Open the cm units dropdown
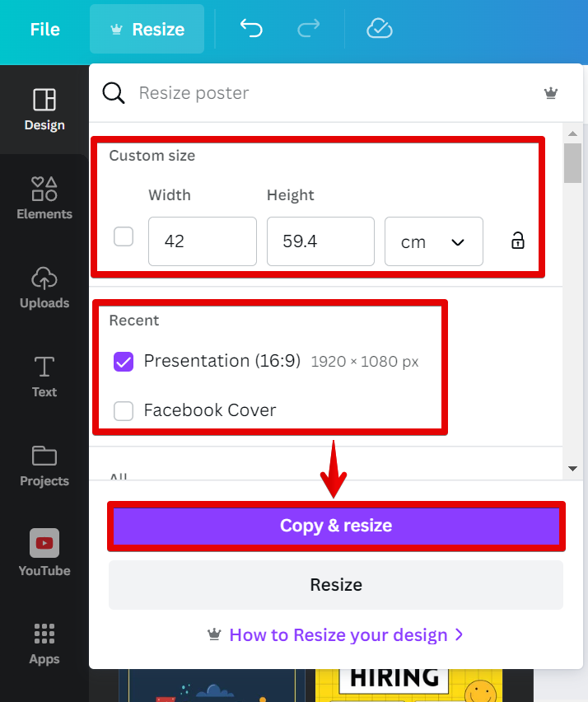Image resolution: width=588 pixels, height=702 pixels. tap(433, 241)
